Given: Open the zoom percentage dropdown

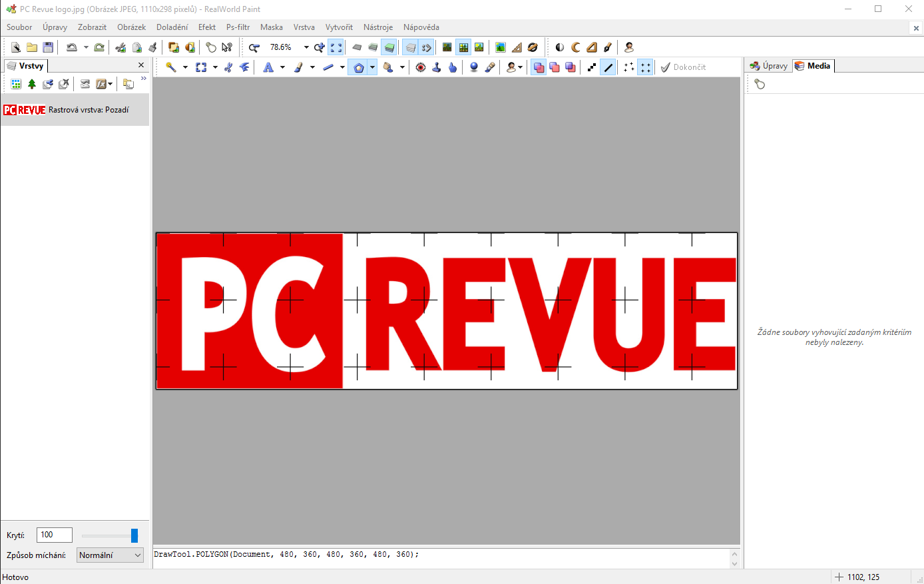Looking at the screenshot, I should pos(306,47).
